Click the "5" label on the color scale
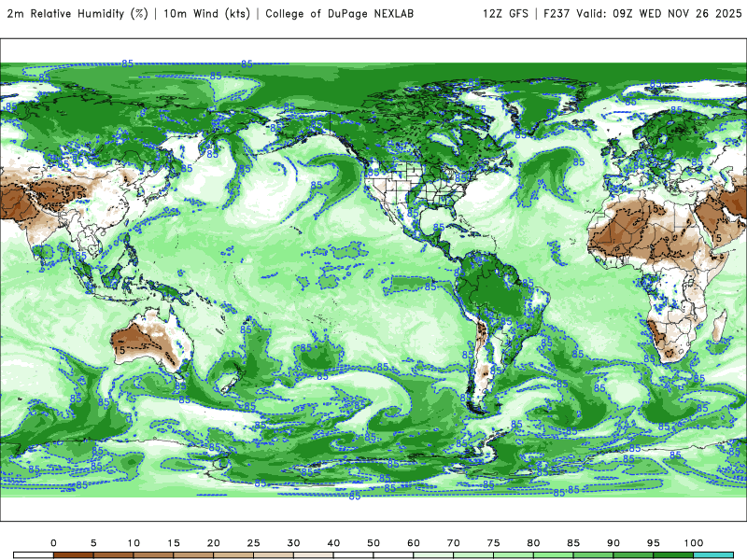The image size is (747, 560). click(93, 543)
